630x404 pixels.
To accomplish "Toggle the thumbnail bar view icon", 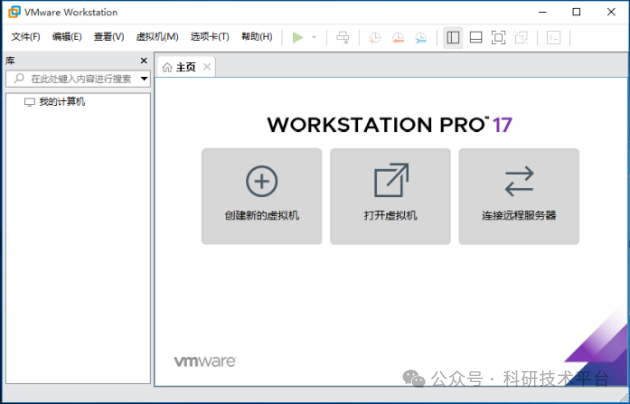I will (476, 37).
